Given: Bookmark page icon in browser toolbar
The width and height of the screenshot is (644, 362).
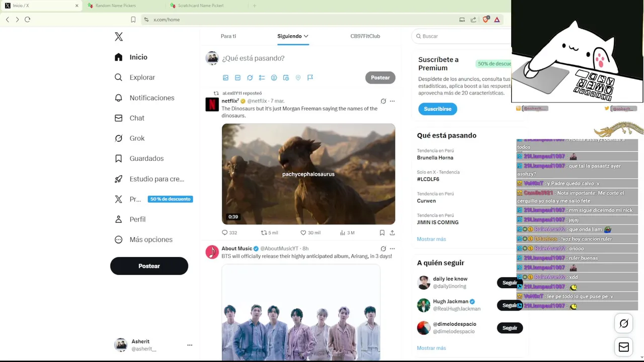Looking at the screenshot, I should [x=133, y=20].
